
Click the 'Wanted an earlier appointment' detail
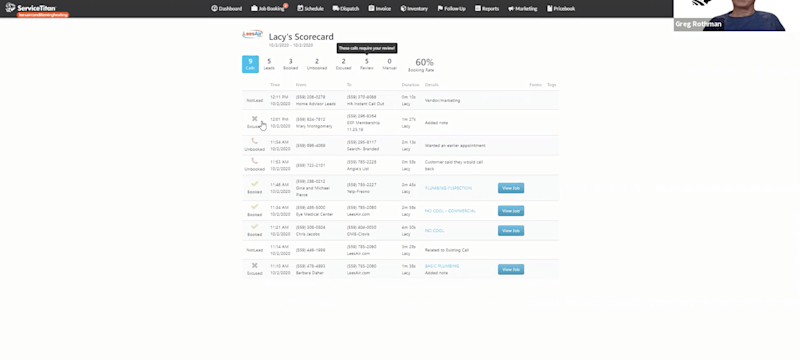pos(455,146)
